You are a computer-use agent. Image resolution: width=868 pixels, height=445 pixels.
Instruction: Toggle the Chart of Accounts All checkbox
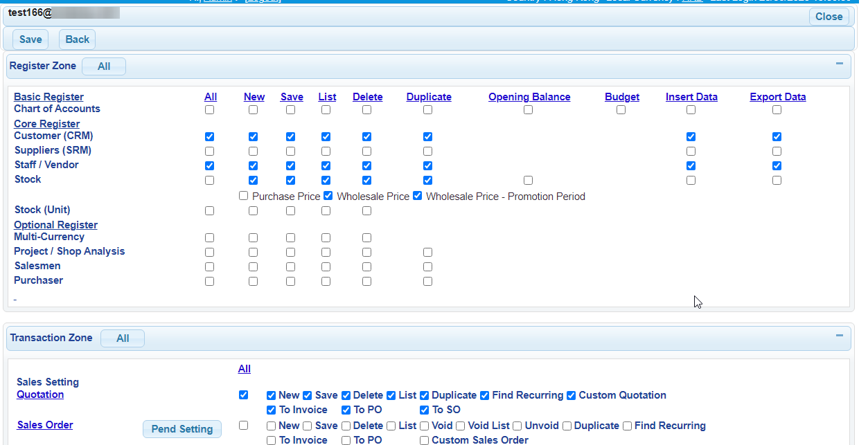point(210,109)
